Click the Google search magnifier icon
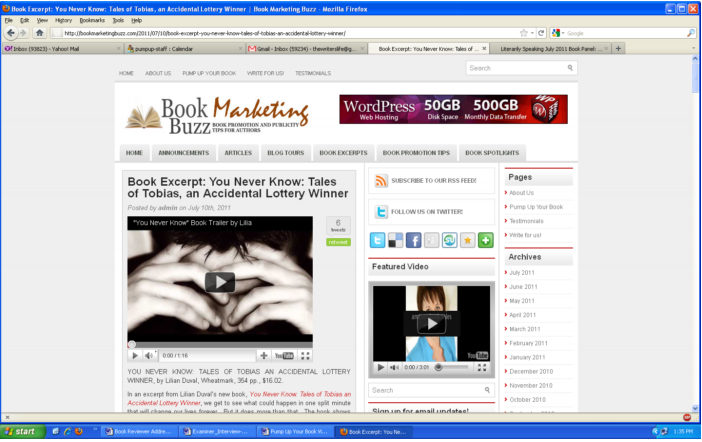 691,33
